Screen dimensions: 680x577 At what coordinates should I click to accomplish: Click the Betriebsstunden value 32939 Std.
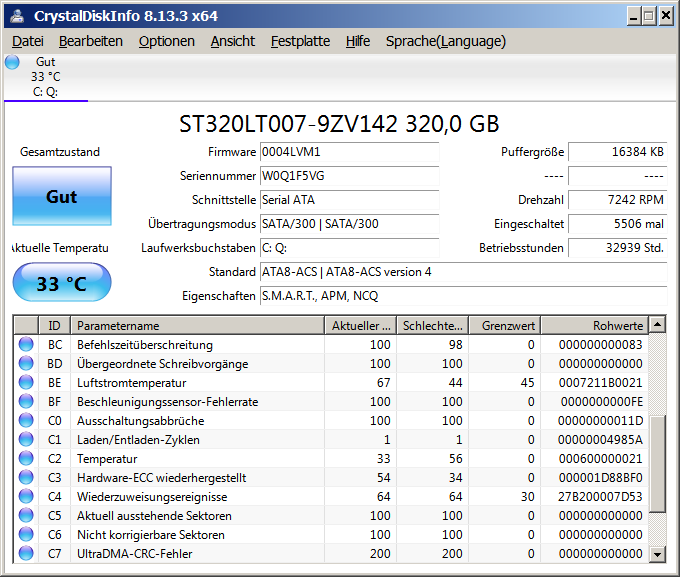(x=618, y=248)
